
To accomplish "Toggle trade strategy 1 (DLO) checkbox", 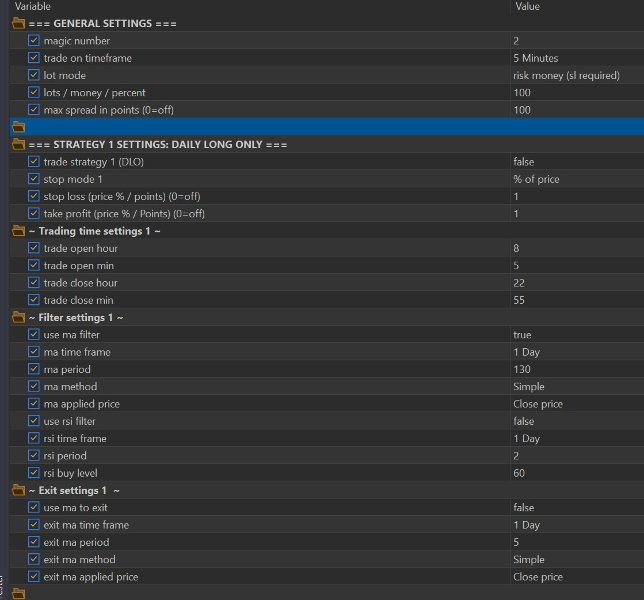I will [x=34, y=161].
